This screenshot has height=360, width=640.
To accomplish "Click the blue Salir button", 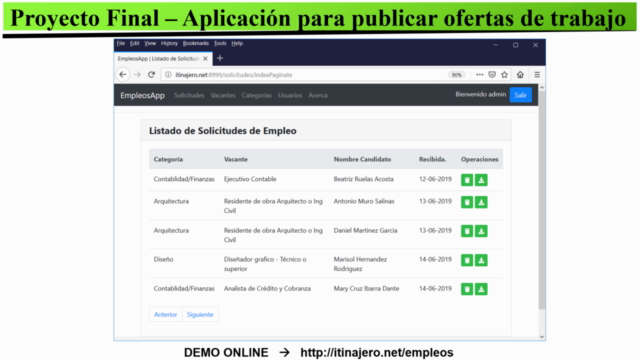I will [520, 95].
